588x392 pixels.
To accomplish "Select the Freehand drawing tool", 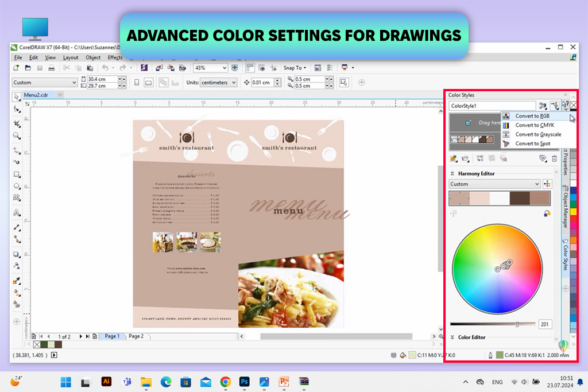I will [x=17, y=150].
